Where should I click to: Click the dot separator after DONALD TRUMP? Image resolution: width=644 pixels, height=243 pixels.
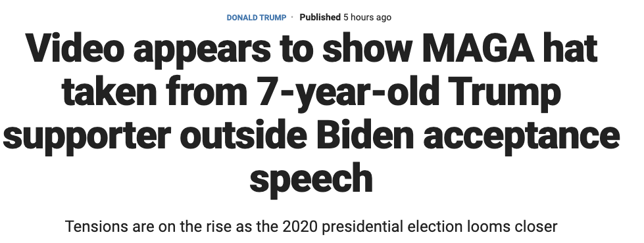tap(293, 18)
